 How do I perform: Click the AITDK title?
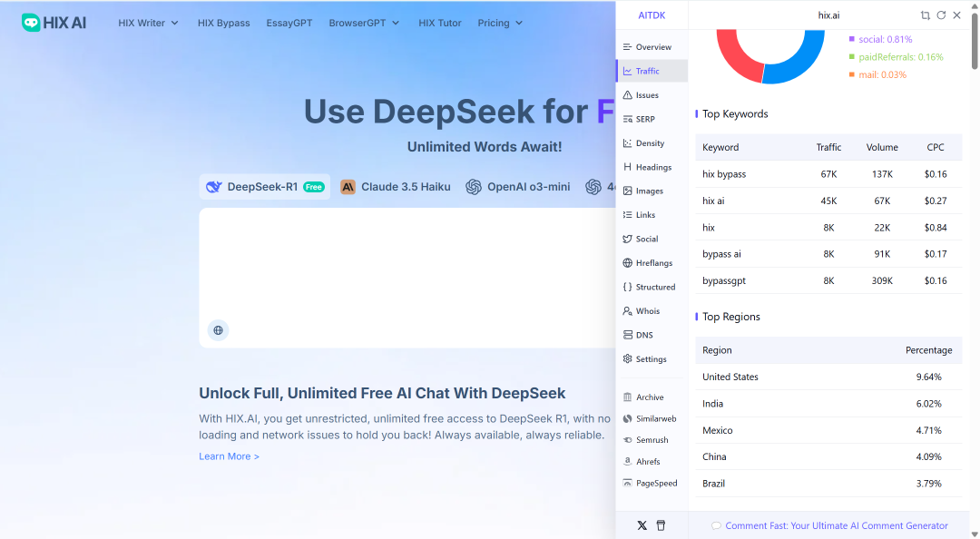coord(652,15)
